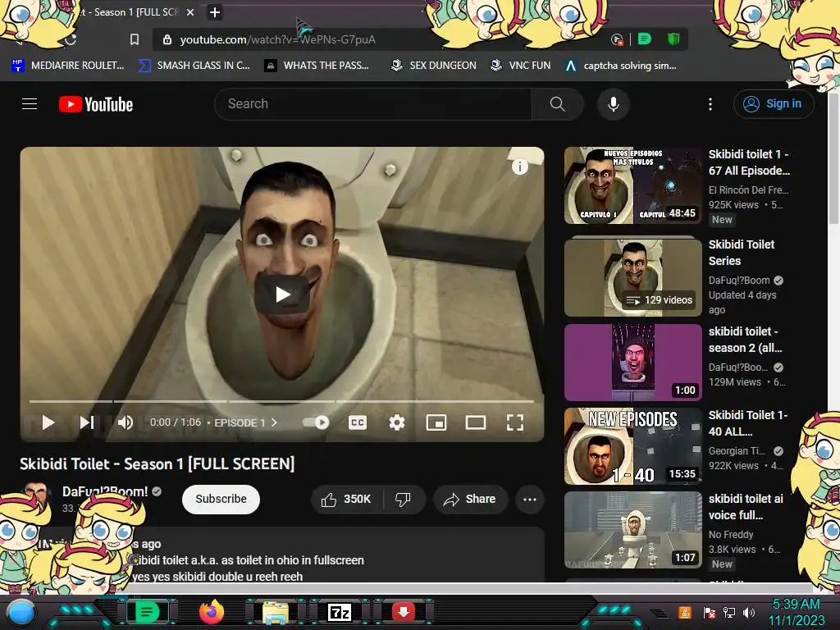The width and height of the screenshot is (840, 630).
Task: Launch Firefox from the taskbar
Action: [x=212, y=612]
